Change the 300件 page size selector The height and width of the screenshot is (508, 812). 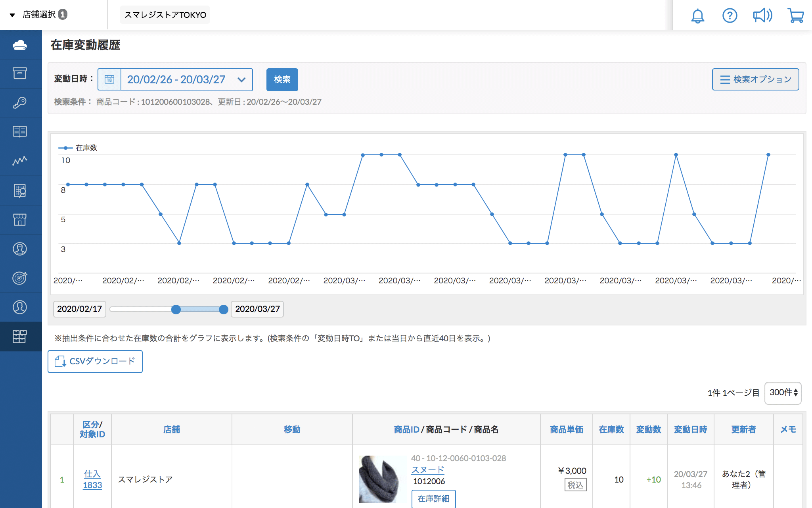tap(783, 393)
